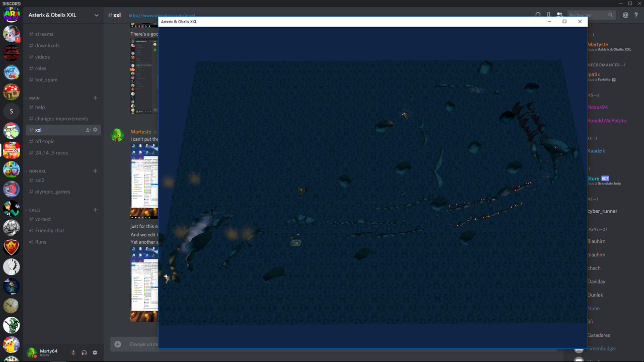Open the streams channel
Viewport: 644px width, 362px height.
coord(63,34)
